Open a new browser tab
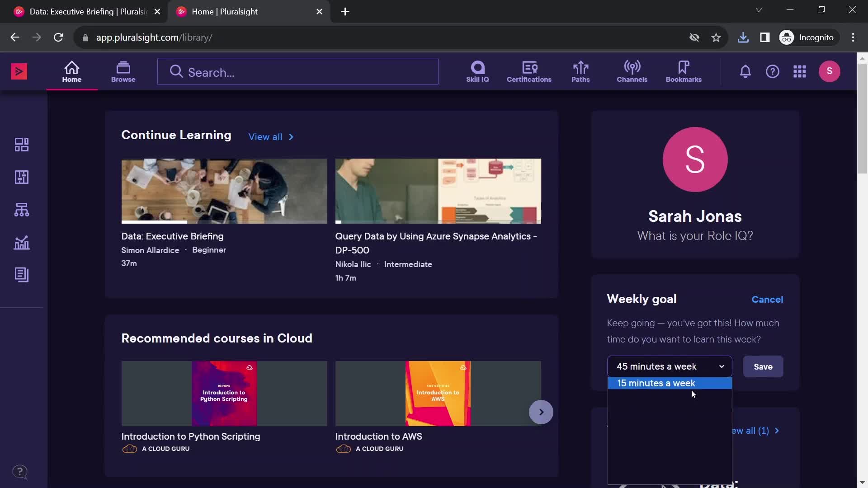Viewport: 868px width, 488px height. [345, 12]
